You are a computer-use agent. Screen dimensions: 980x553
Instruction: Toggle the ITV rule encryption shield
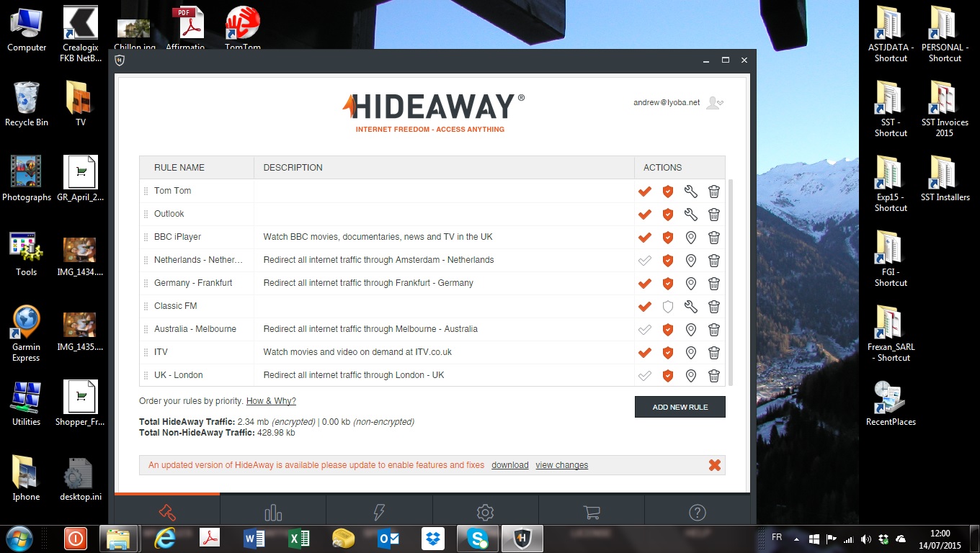(x=668, y=353)
